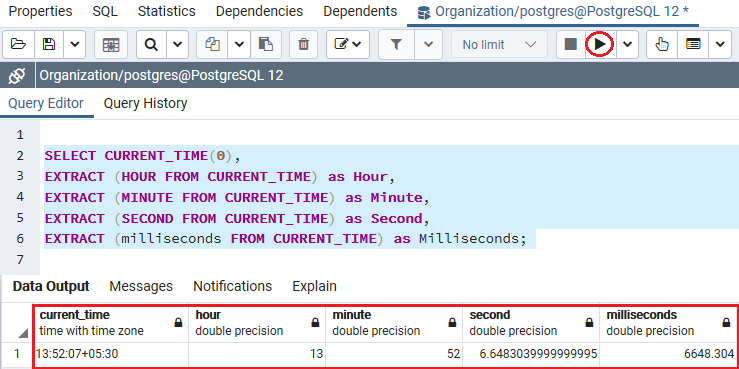The image size is (739, 369).
Task: Select the Data Output tab
Action: click(51, 286)
